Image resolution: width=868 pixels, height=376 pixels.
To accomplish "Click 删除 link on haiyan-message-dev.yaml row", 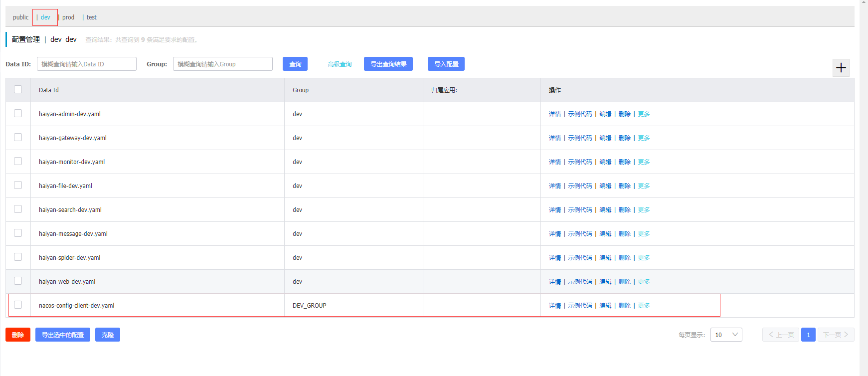I will click(x=625, y=234).
